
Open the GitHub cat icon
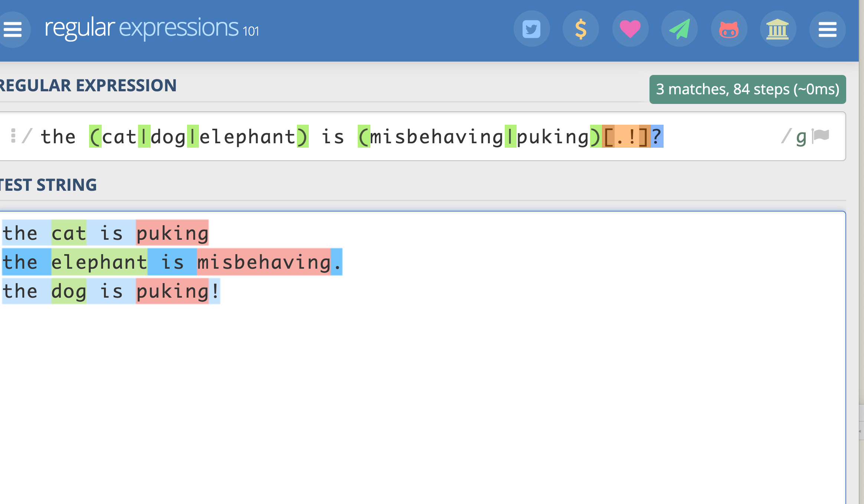pyautogui.click(x=729, y=29)
